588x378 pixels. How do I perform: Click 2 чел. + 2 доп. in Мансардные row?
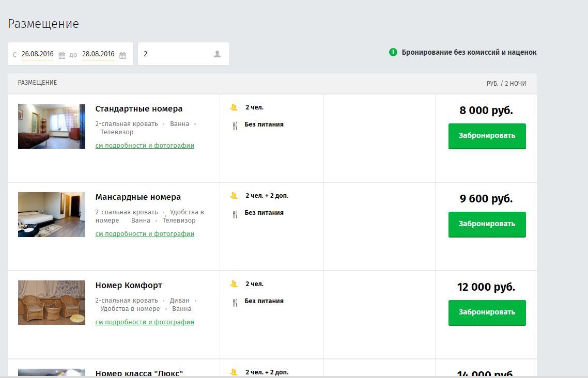pyautogui.click(x=267, y=196)
